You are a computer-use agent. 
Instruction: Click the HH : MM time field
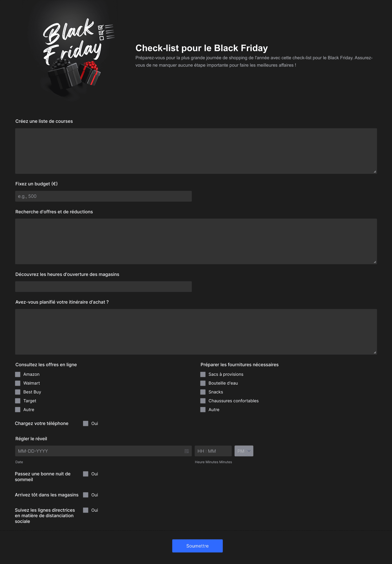[x=212, y=451]
